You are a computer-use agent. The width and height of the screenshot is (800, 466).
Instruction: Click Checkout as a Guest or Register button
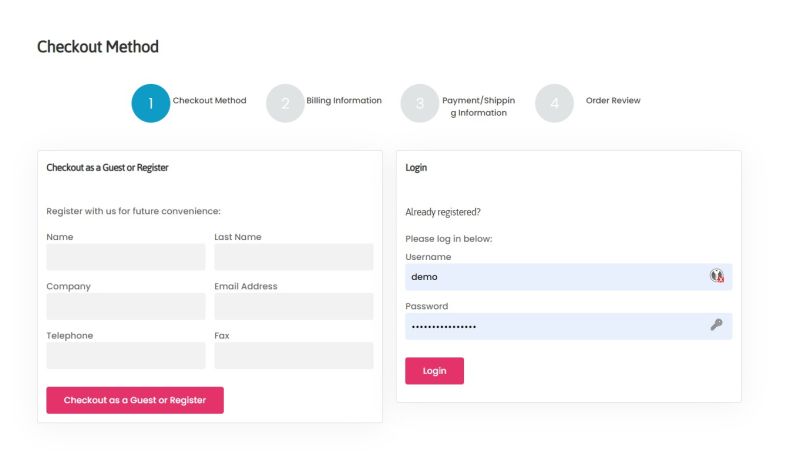(135, 400)
